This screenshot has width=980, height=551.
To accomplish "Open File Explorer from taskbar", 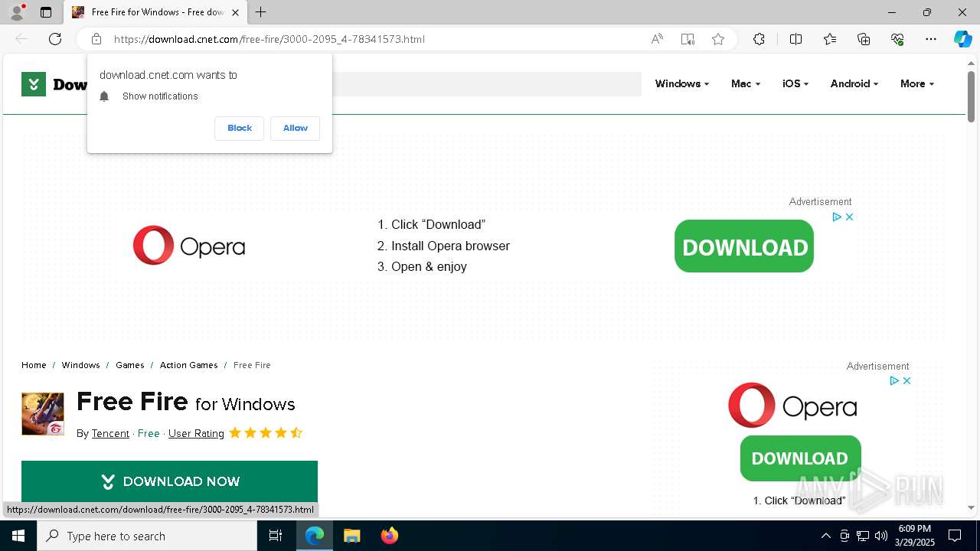I will click(x=352, y=536).
